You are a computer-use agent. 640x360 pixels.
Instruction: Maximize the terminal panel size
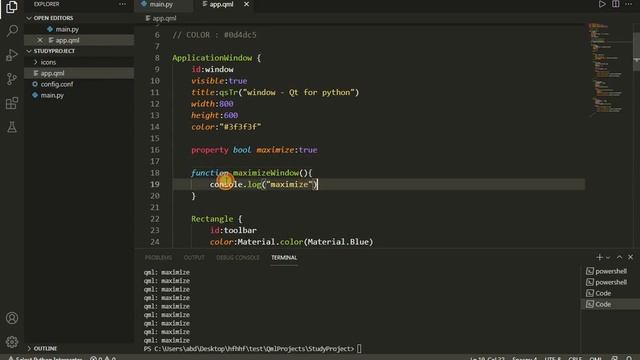tap(619, 257)
